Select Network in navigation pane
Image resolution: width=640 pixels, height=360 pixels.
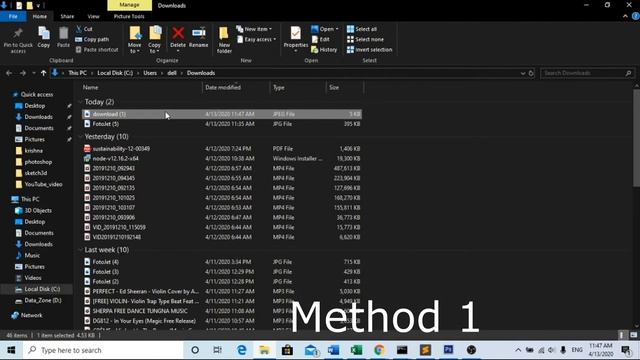pos(31,315)
